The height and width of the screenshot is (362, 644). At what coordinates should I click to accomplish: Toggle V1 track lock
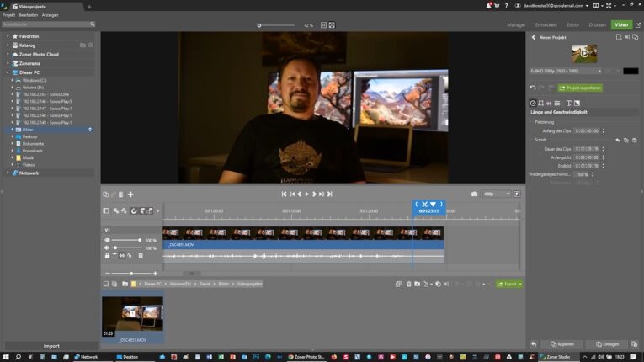tap(107, 255)
